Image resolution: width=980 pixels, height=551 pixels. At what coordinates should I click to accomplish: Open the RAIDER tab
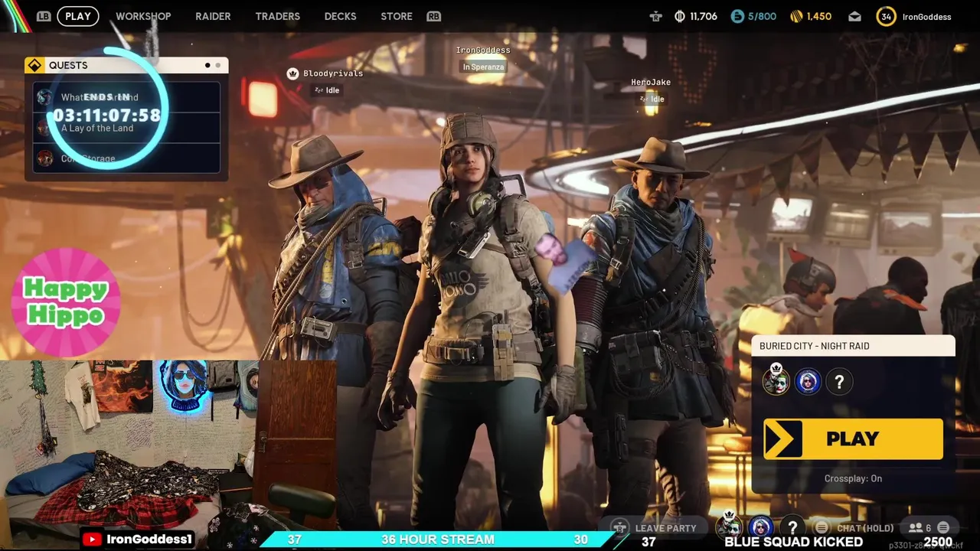(213, 16)
